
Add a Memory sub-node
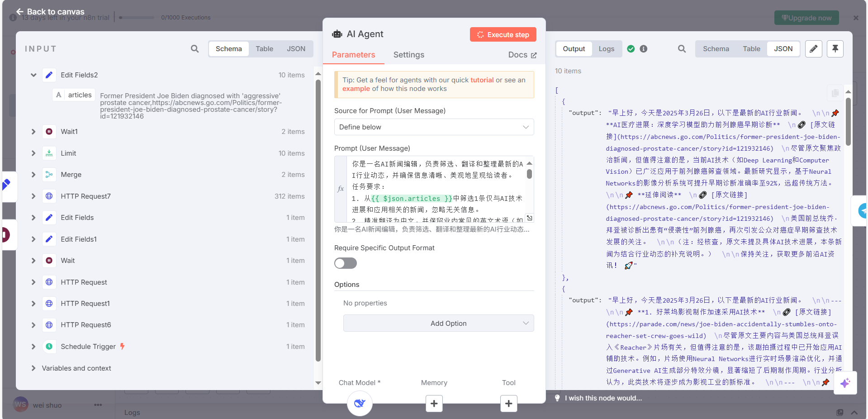tap(434, 404)
